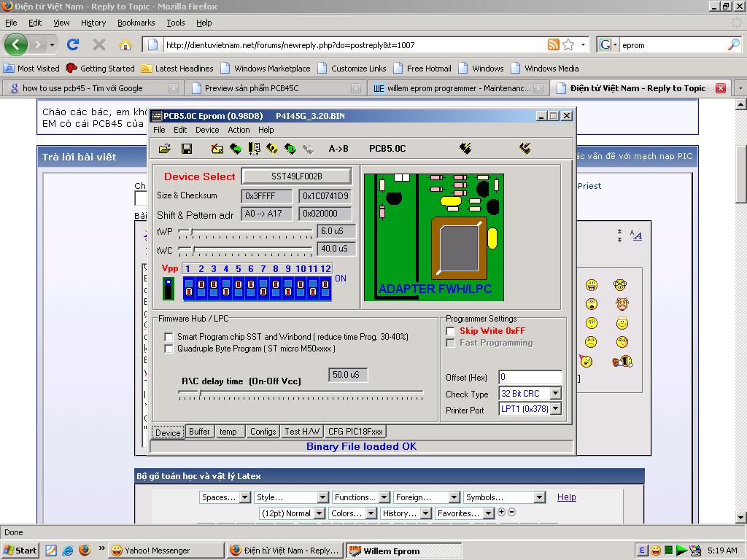Click the open file folder icon
This screenshot has height=560, width=747.
(165, 149)
